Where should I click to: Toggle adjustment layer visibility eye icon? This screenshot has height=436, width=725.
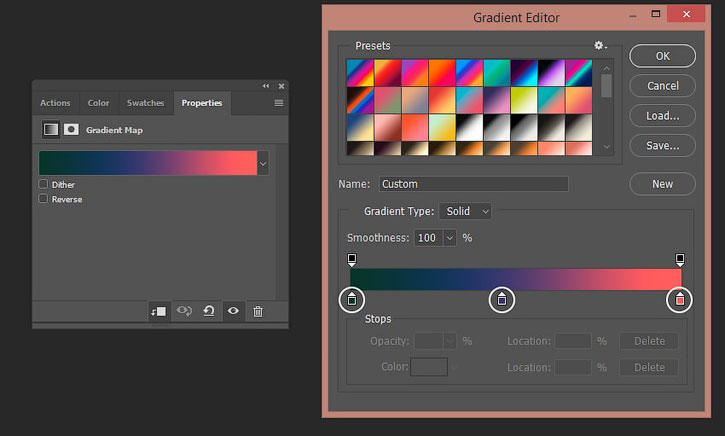pos(233,311)
